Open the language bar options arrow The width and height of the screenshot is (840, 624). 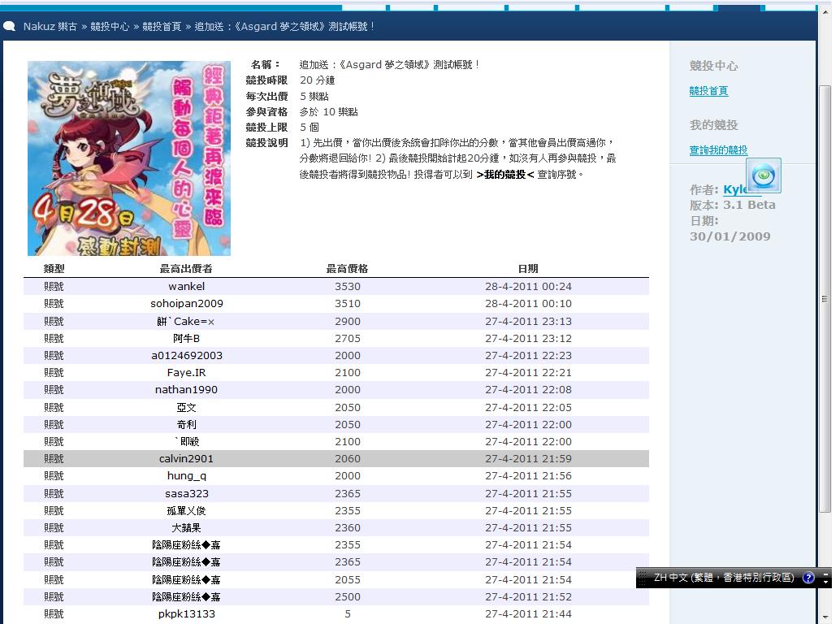point(826,583)
